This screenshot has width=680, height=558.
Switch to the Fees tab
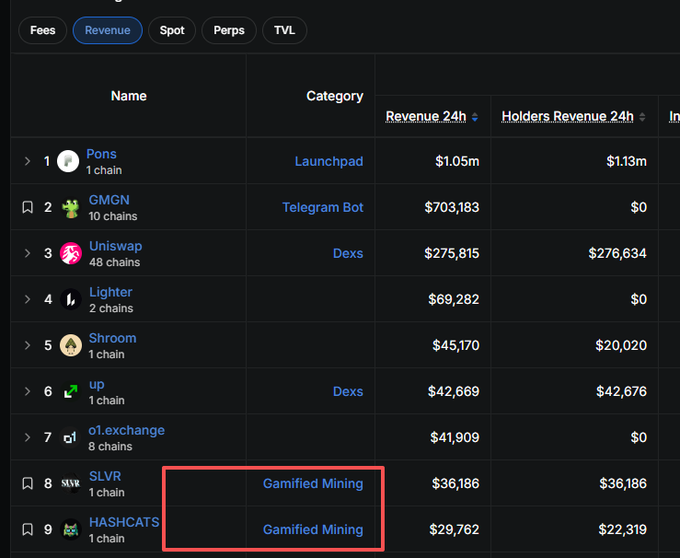[42, 30]
